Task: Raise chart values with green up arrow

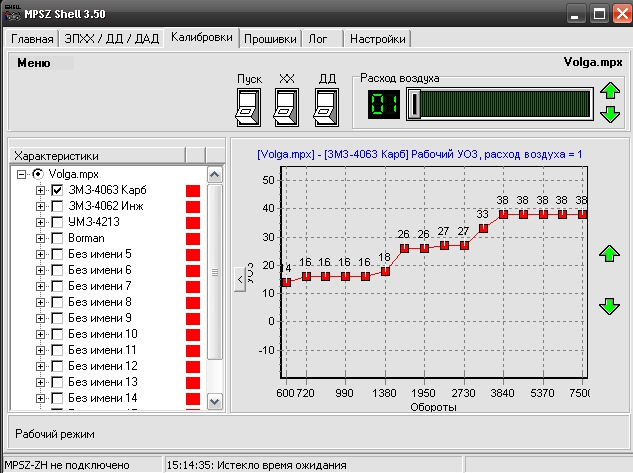Action: pyautogui.click(x=609, y=254)
